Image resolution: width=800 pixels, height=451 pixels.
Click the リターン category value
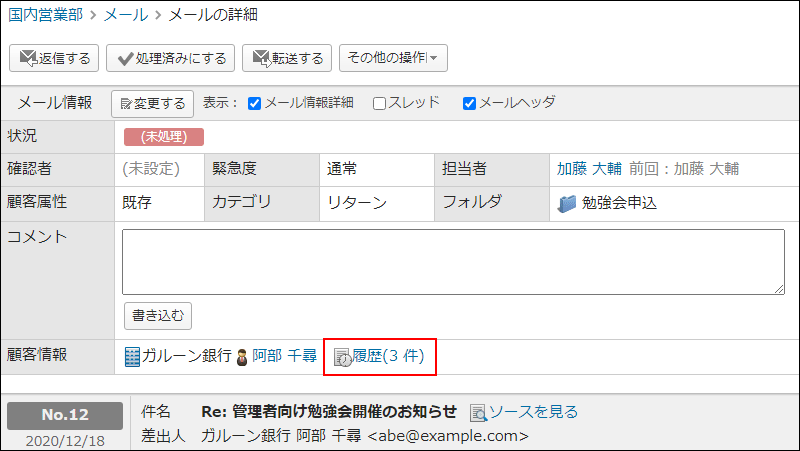point(357,203)
